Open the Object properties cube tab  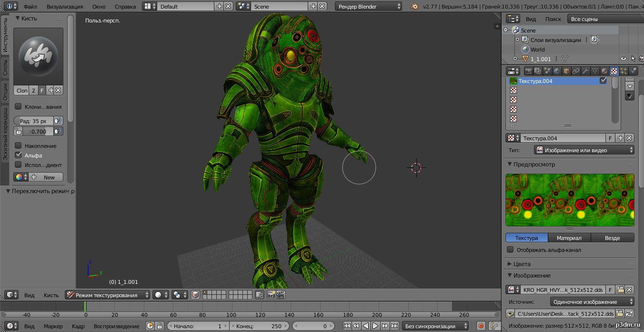coord(566,71)
